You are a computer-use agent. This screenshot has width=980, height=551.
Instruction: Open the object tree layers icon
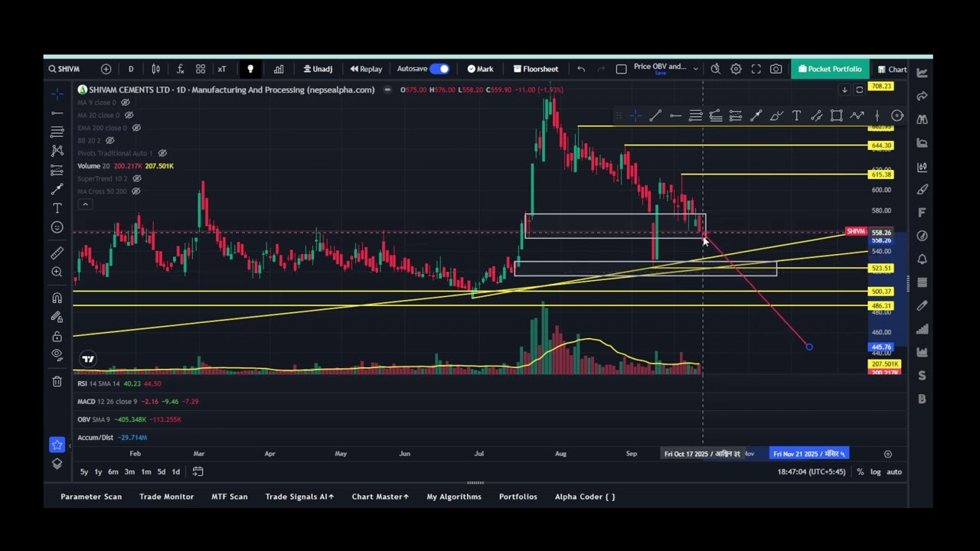(x=57, y=464)
